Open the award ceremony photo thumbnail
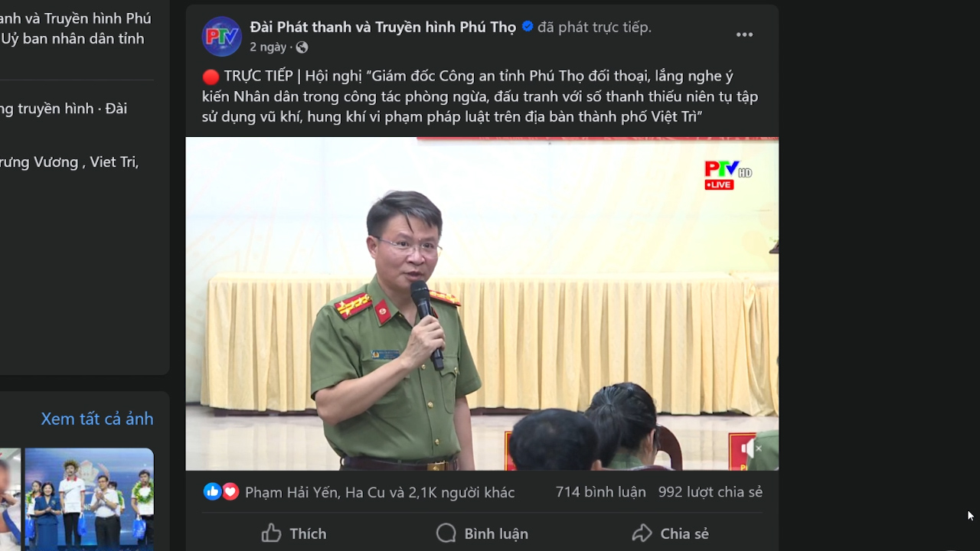 [x=90, y=499]
